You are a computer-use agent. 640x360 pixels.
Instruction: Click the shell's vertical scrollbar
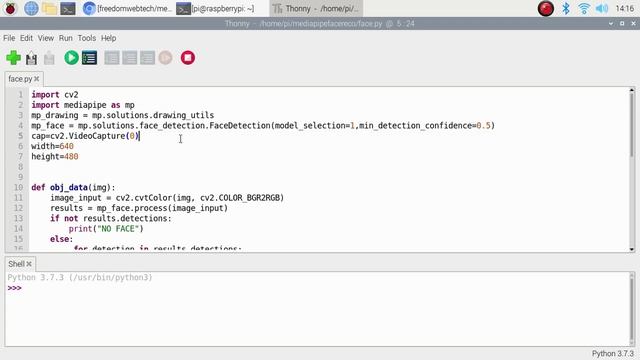[631, 309]
